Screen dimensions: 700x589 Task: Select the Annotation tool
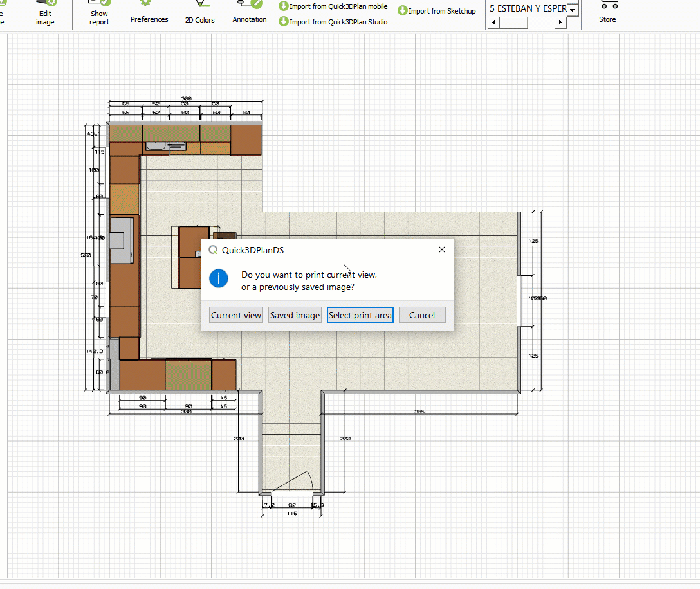(250, 14)
